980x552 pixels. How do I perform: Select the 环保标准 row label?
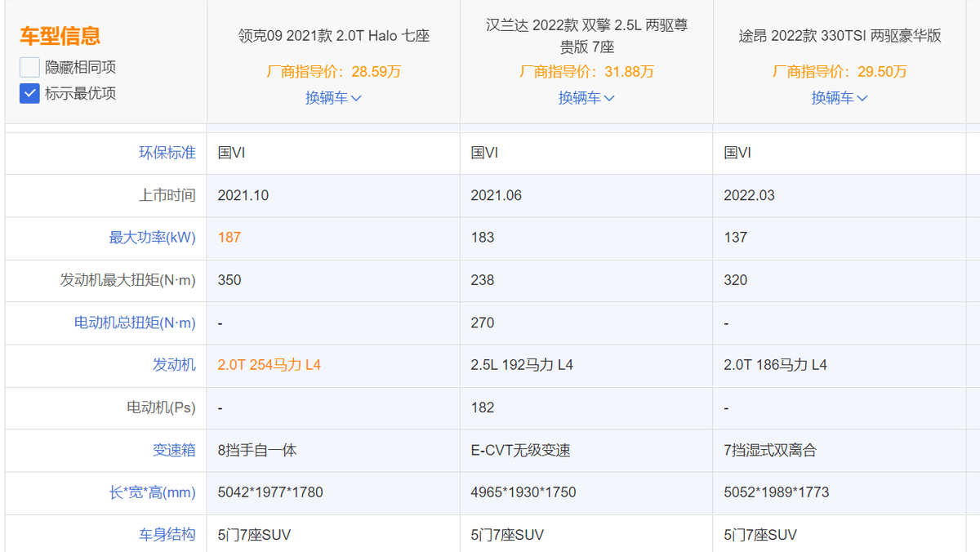[167, 153]
